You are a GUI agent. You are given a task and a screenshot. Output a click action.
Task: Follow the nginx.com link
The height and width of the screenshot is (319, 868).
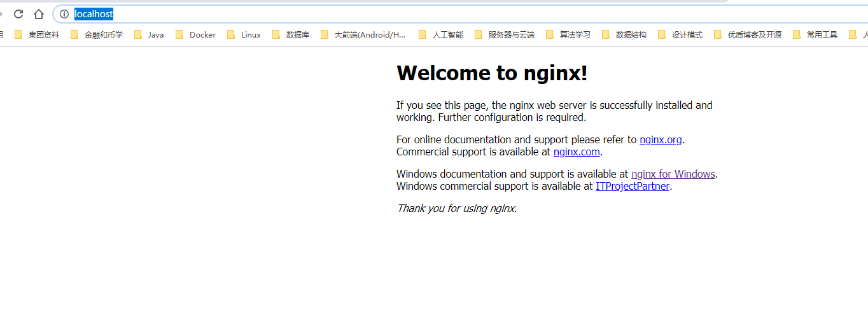pyautogui.click(x=577, y=152)
